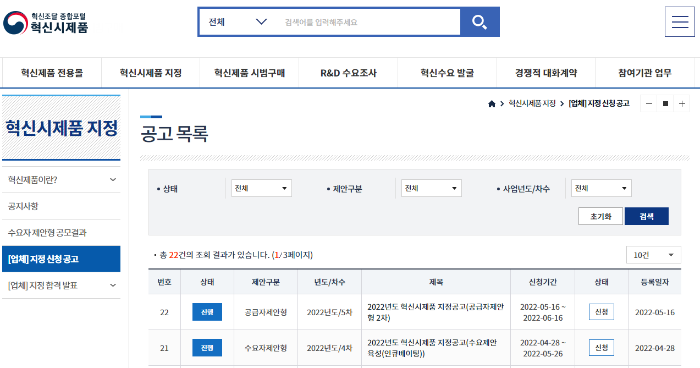
Task: Click the magnifier search button
Action: [x=479, y=22]
